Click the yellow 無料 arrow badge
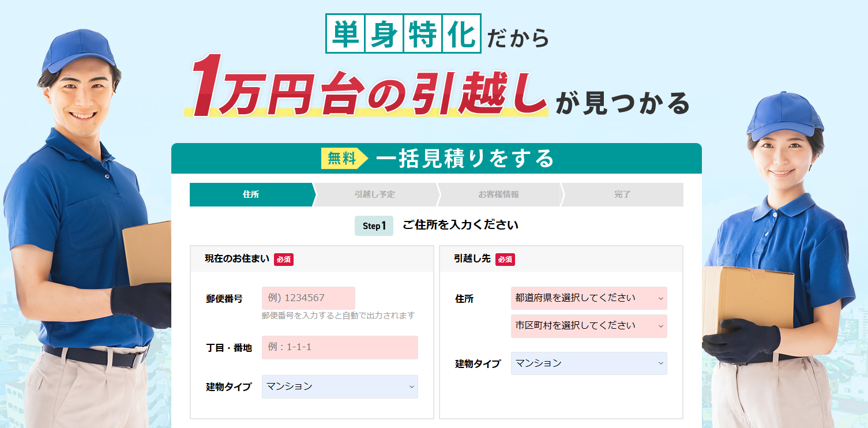 (x=344, y=159)
